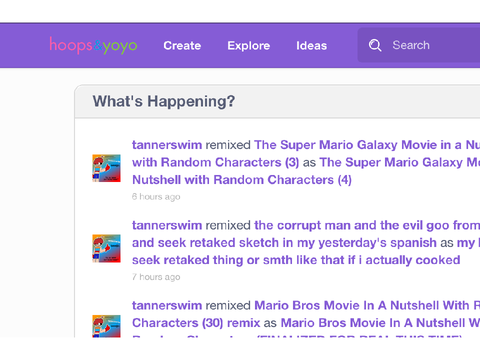This screenshot has width=480, height=360.
Task: Click the hoops&yoyo logo
Action: pyautogui.click(x=93, y=45)
